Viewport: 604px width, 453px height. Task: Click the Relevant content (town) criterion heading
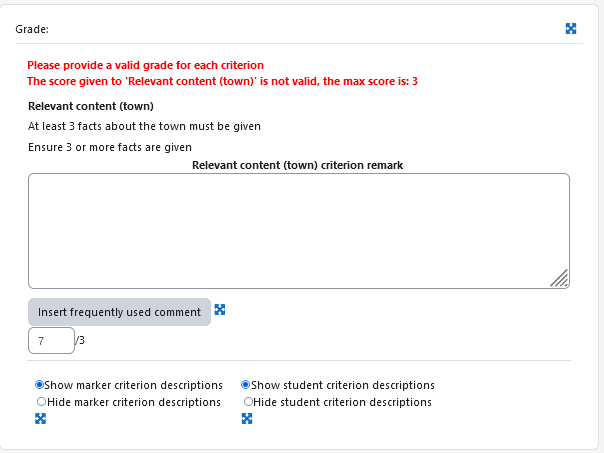pyautogui.click(x=91, y=106)
